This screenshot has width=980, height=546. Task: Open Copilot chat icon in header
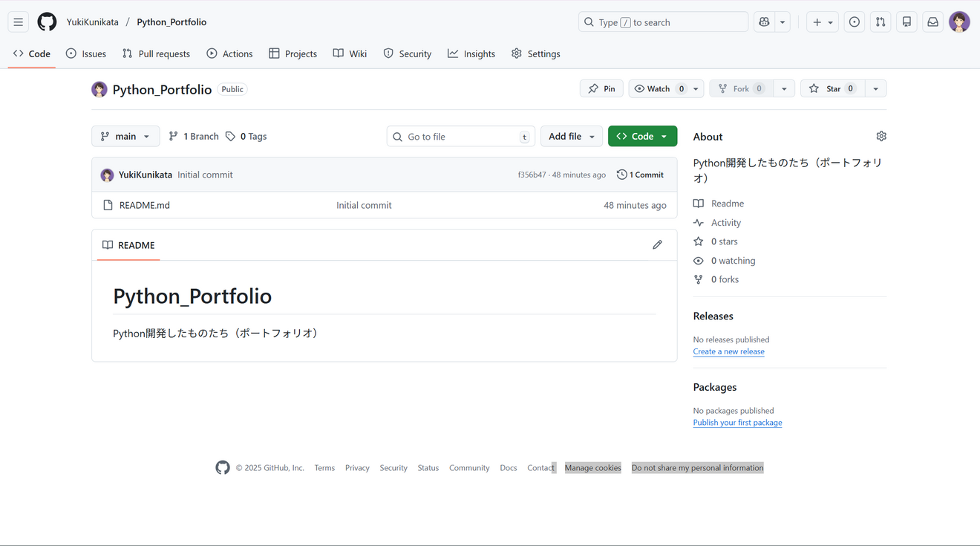coord(764,22)
